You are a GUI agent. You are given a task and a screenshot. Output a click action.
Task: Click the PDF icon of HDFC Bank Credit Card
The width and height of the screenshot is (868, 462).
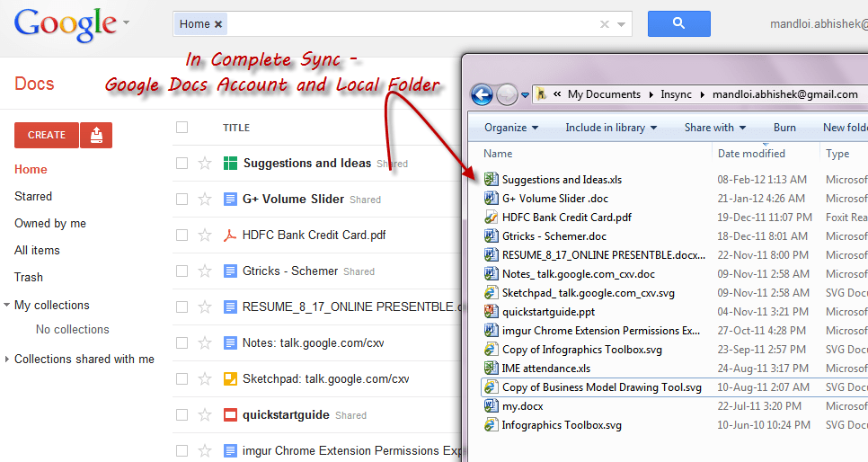(x=230, y=235)
